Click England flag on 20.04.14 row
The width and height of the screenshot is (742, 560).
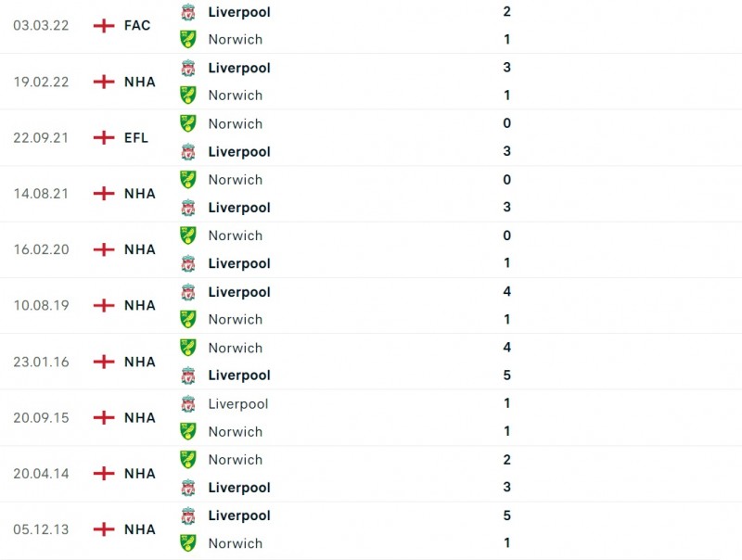(104, 474)
